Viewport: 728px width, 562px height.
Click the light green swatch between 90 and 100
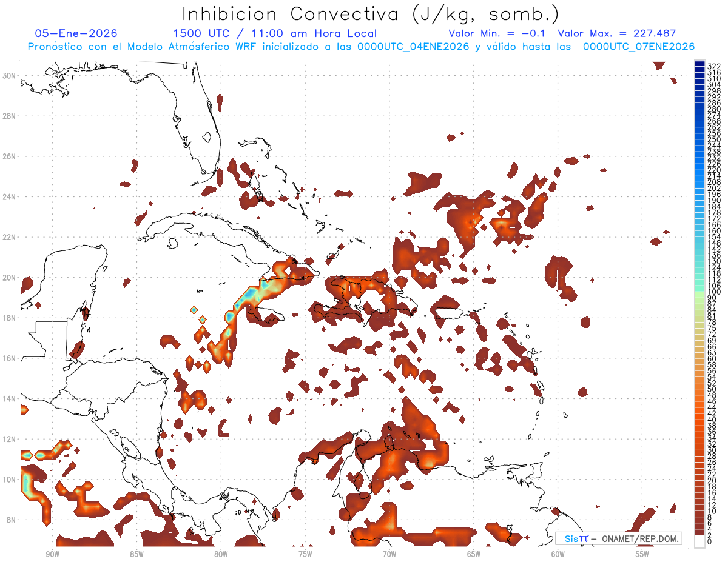(x=699, y=295)
